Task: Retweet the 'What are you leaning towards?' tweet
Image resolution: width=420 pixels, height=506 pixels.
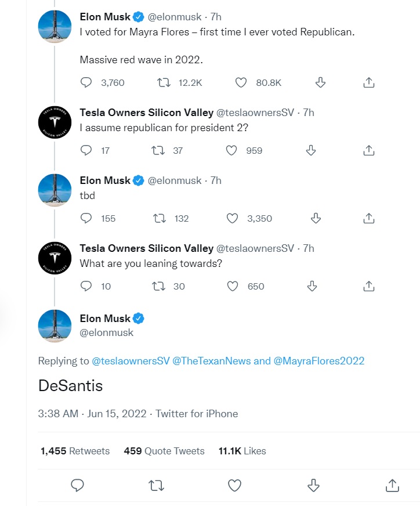Action: click(x=158, y=286)
